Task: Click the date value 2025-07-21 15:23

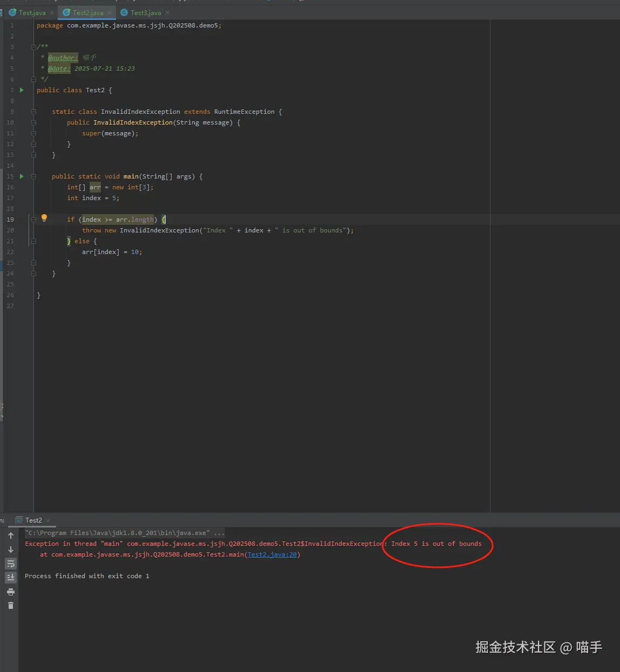Action: pyautogui.click(x=105, y=68)
